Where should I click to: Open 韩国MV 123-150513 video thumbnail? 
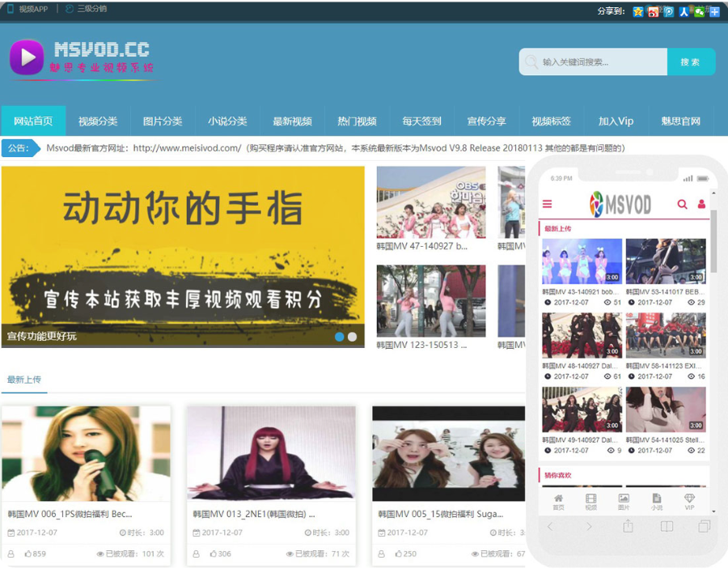point(431,301)
